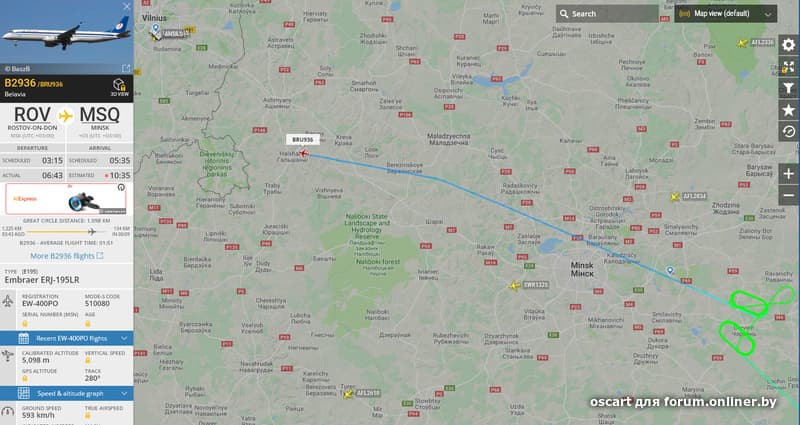Click the SWR1321 aircraft icon
Screen dimensions: 800x425
tap(515, 286)
